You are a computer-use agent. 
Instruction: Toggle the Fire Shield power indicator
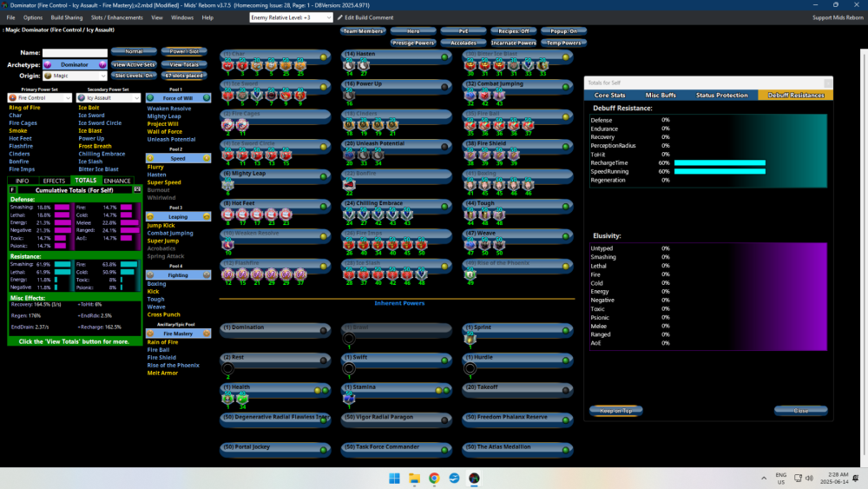click(566, 147)
